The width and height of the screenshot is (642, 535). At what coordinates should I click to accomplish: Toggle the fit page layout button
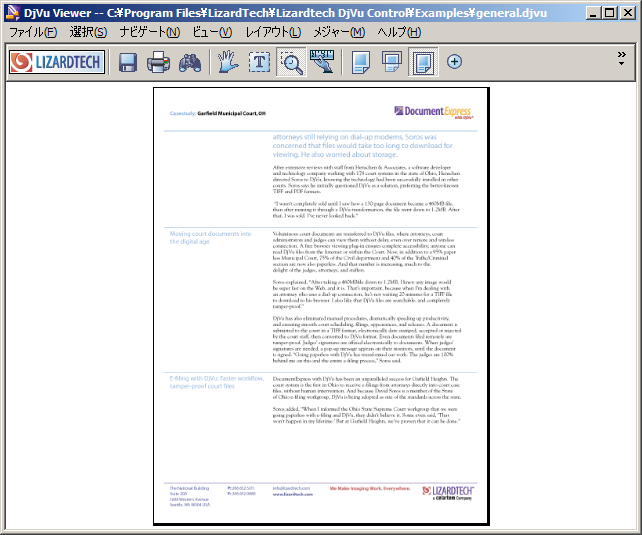(423, 62)
